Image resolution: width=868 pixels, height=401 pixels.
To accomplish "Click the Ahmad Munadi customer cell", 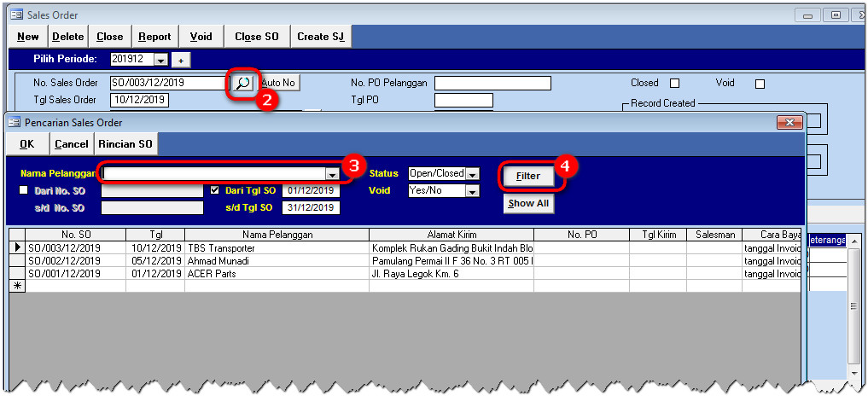I will coord(277,260).
